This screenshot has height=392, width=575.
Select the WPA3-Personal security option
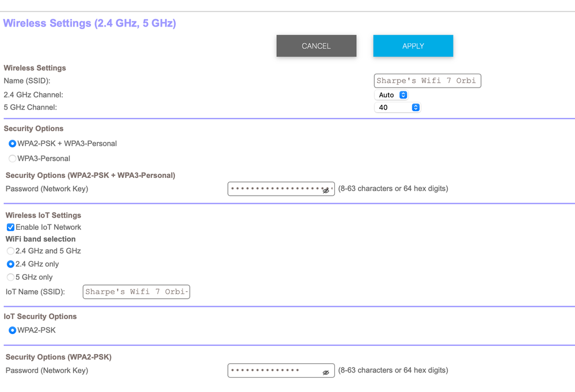pyautogui.click(x=12, y=158)
